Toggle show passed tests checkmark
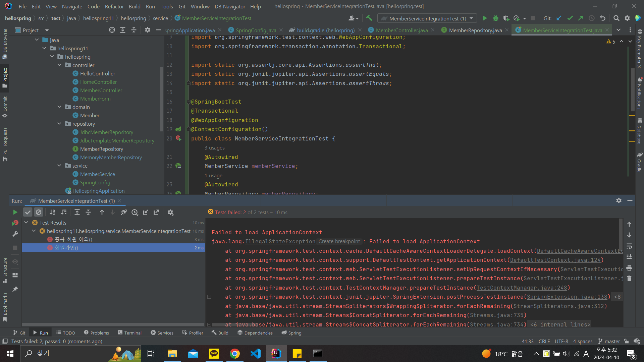The width and height of the screenshot is (644, 362). (28, 212)
